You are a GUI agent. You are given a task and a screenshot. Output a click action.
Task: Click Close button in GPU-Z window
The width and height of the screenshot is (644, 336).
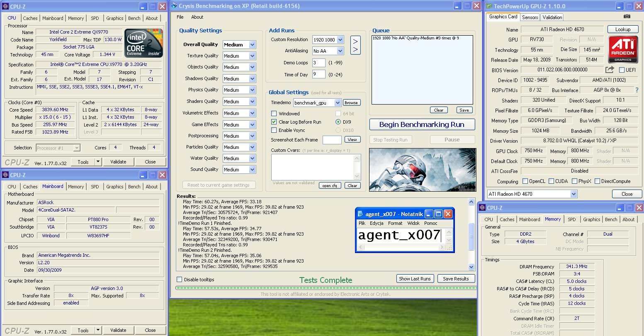click(627, 194)
